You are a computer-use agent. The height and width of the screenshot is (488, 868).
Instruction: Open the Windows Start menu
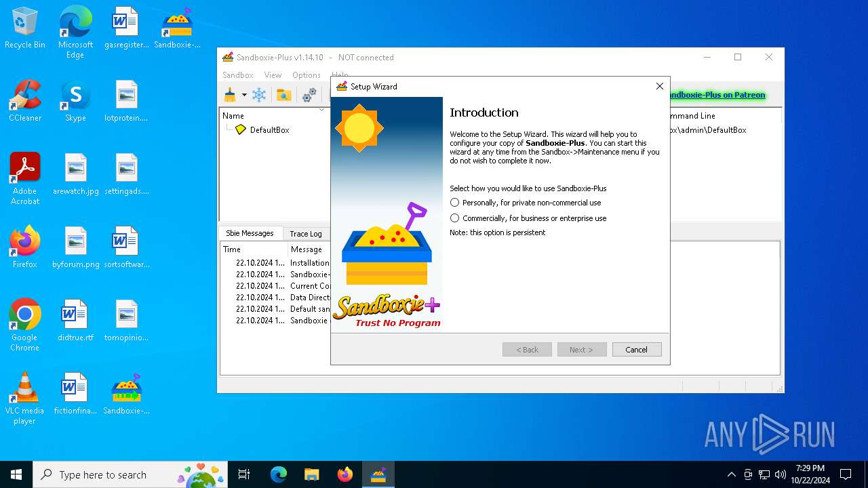point(16,474)
